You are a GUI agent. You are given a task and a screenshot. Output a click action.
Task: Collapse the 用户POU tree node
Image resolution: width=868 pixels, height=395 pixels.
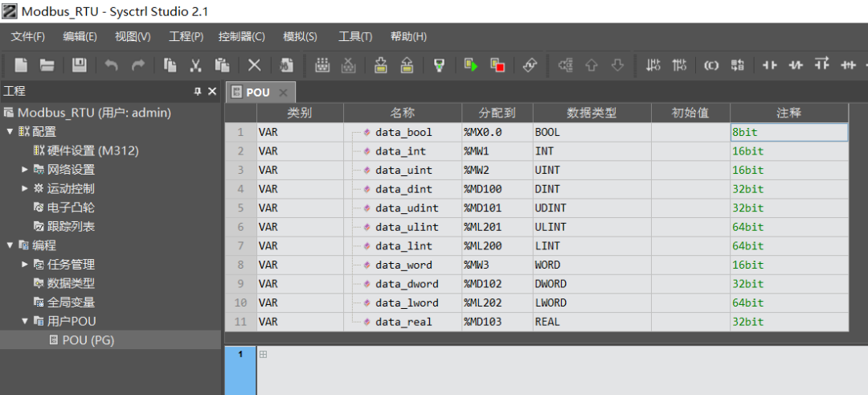click(x=24, y=321)
